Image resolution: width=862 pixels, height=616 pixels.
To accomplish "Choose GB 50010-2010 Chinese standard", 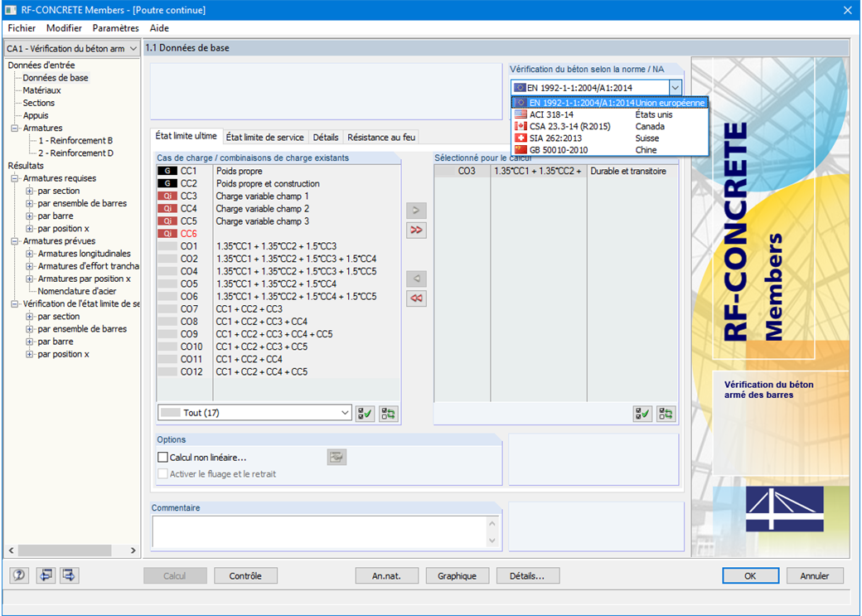I will [610, 149].
